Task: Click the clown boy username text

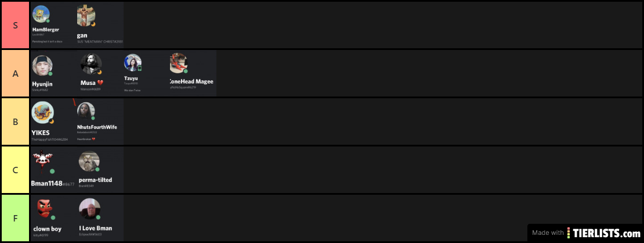Action: coord(47,229)
